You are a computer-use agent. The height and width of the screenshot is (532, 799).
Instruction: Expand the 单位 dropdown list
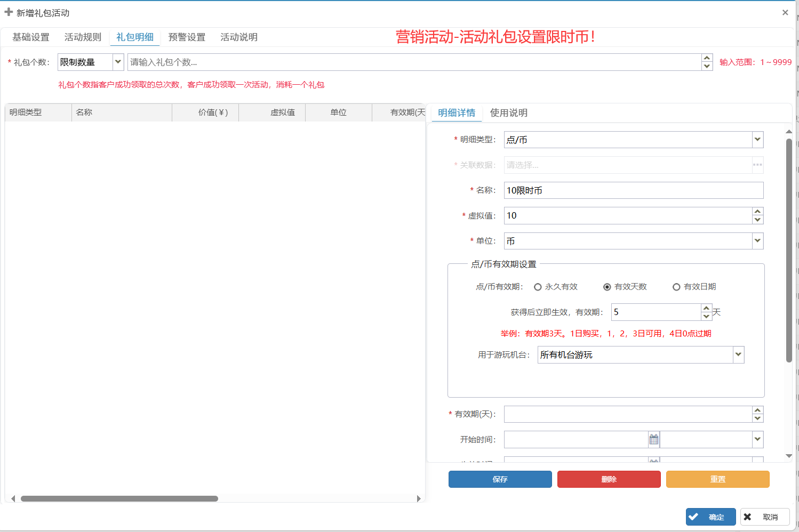[x=757, y=241]
